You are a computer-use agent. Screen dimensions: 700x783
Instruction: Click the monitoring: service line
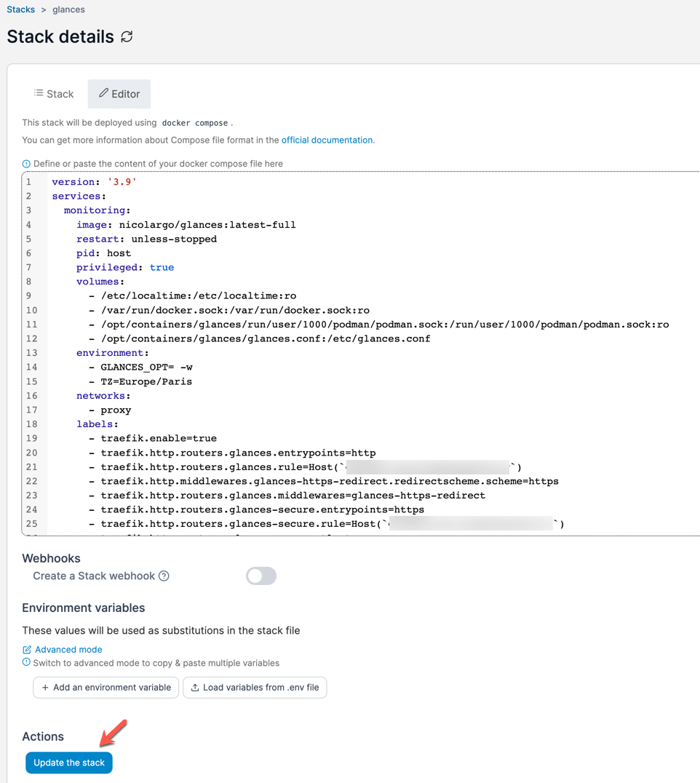98,210
